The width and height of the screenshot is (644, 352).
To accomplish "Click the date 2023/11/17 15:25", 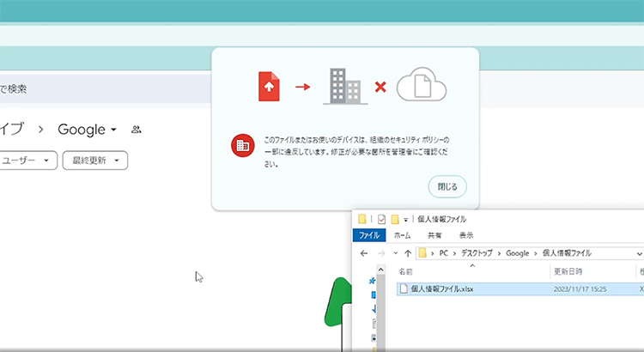I will tap(580, 289).
